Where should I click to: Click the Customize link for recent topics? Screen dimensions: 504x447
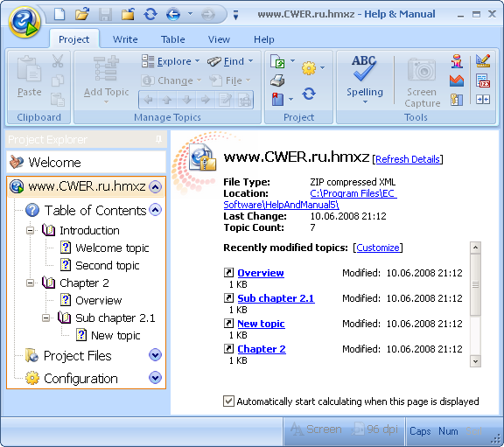[378, 248]
